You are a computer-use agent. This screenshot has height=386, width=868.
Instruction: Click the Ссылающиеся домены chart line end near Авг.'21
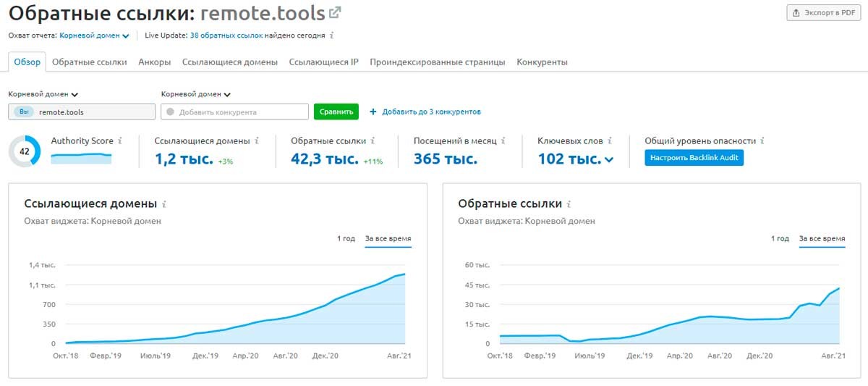point(404,274)
